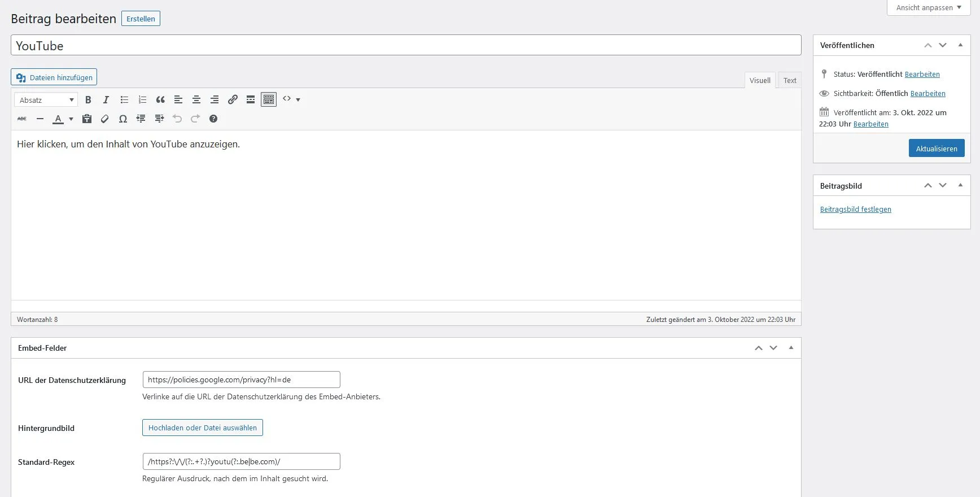This screenshot has width=980, height=497.
Task: Move Veröffentlichen panel down
Action: click(x=942, y=45)
